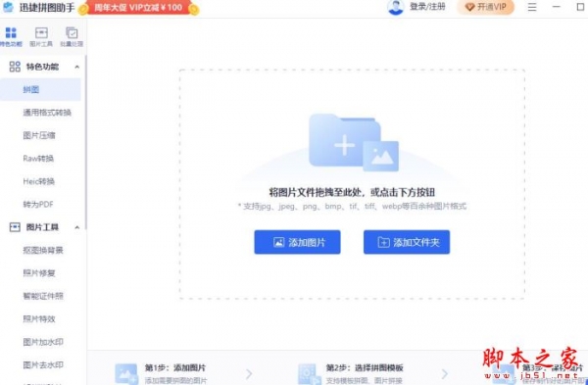The height and width of the screenshot is (385, 588).
Task: Click the 迅捷拼图助手 app logo icon
Action: click(x=8, y=7)
